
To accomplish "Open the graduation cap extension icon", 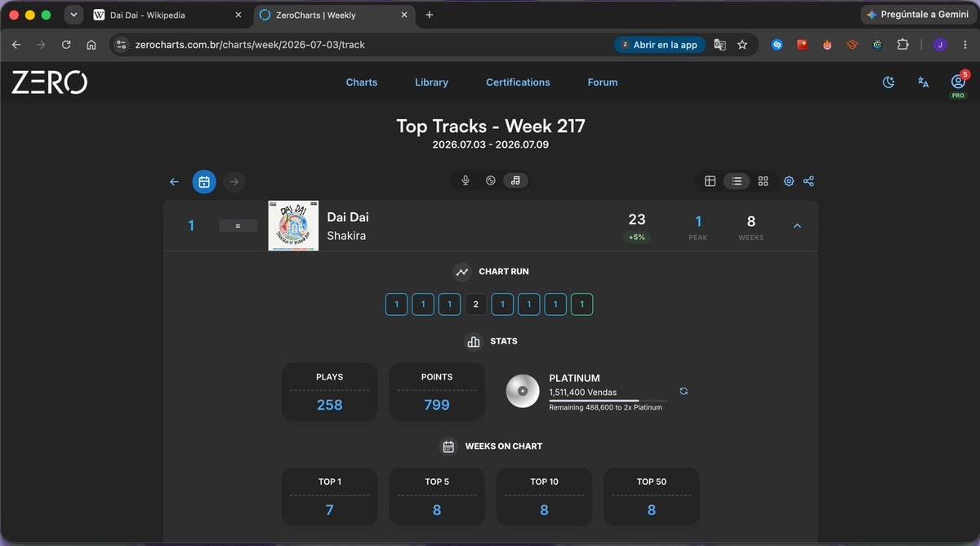I will (853, 45).
